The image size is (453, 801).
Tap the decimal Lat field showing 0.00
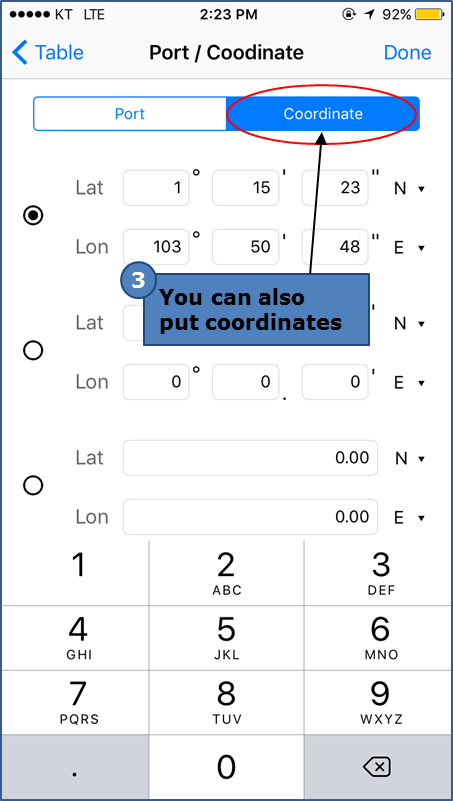coord(250,458)
